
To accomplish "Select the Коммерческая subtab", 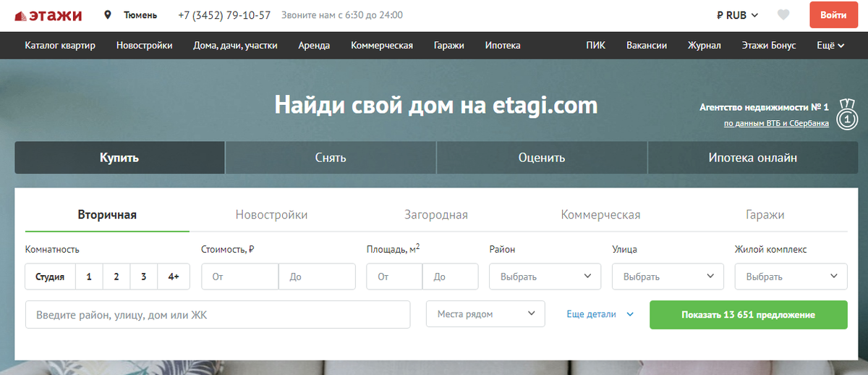I will (600, 215).
